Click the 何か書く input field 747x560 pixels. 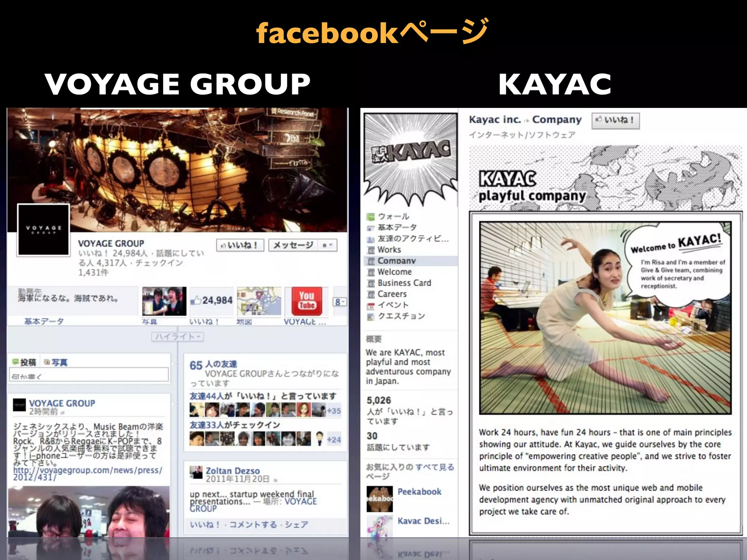point(89,375)
